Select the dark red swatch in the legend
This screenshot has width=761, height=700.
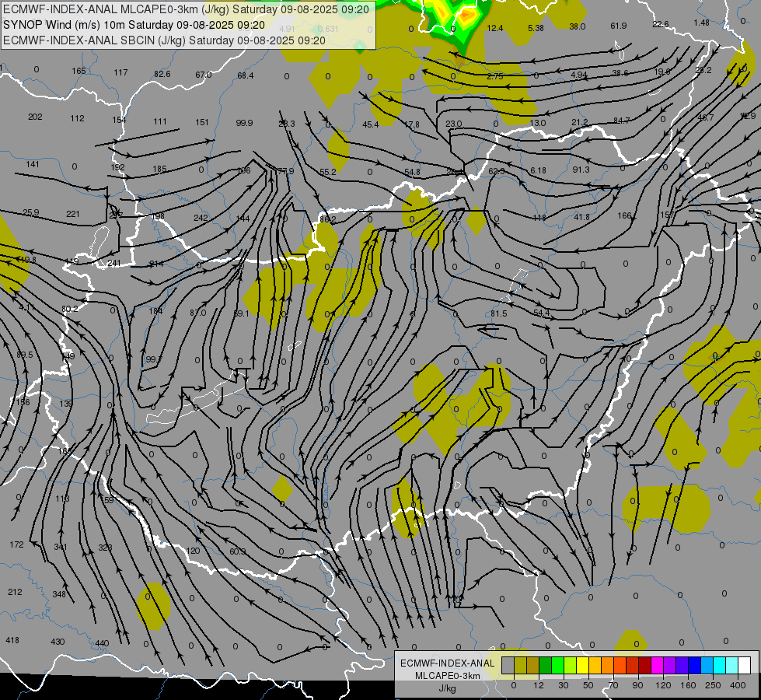coord(644,666)
